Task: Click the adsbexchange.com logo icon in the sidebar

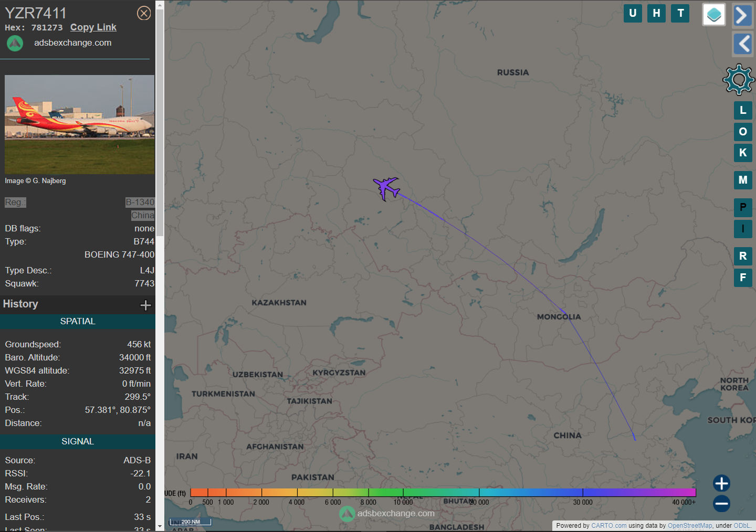Action: click(x=15, y=43)
